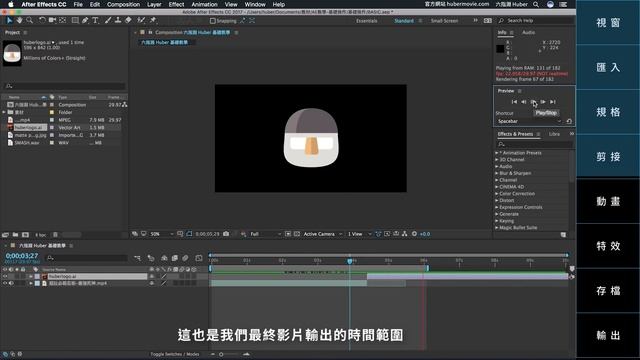
Task: Expand the Color Correction effects
Action: (497, 194)
